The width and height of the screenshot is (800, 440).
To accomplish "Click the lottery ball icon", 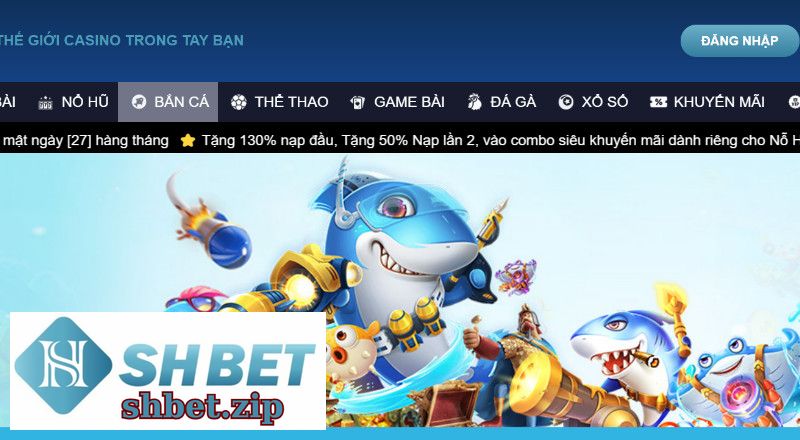I will [566, 102].
